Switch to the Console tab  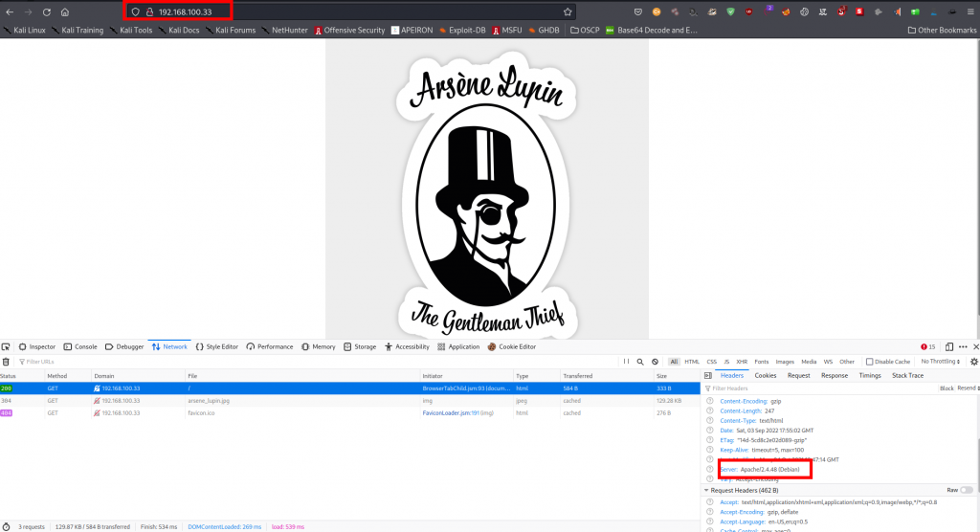(x=80, y=346)
